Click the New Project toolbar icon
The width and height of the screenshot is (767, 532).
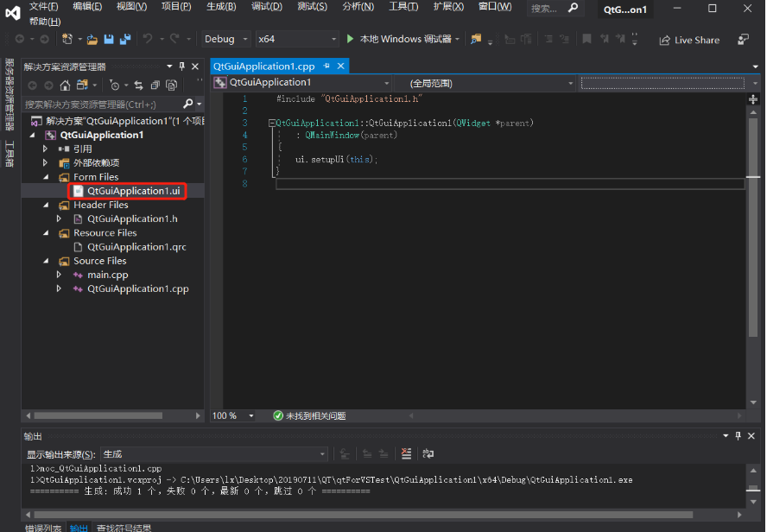point(67,39)
